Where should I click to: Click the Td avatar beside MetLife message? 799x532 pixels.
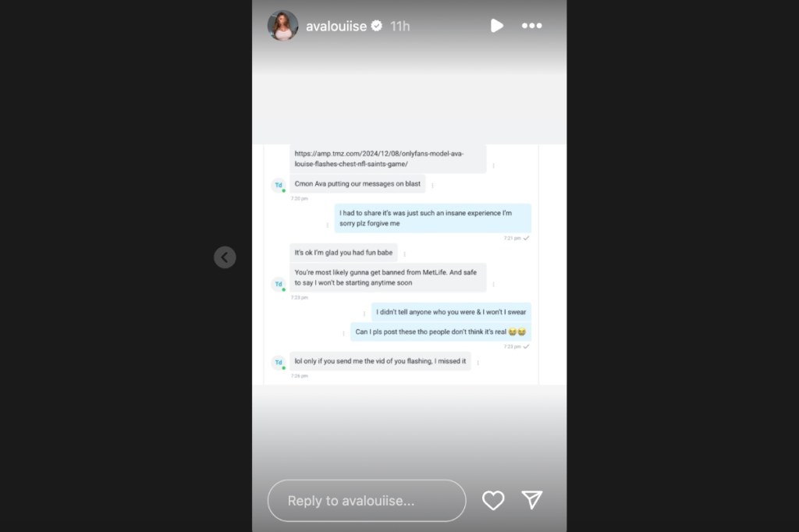coord(279,284)
